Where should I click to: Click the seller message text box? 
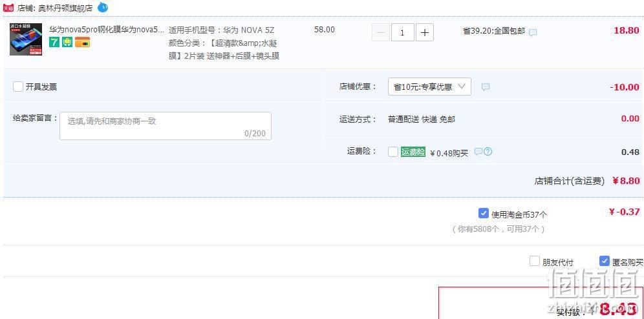pyautogui.click(x=166, y=126)
